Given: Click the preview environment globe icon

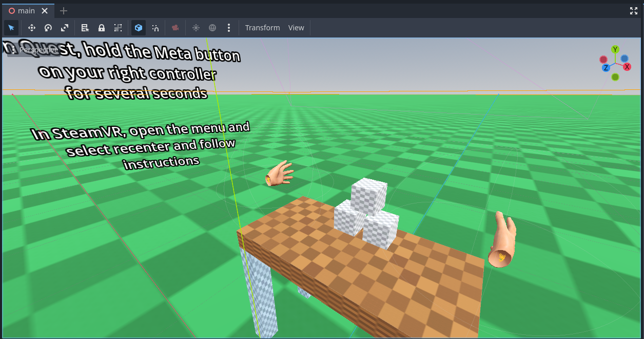Looking at the screenshot, I should pos(212,28).
